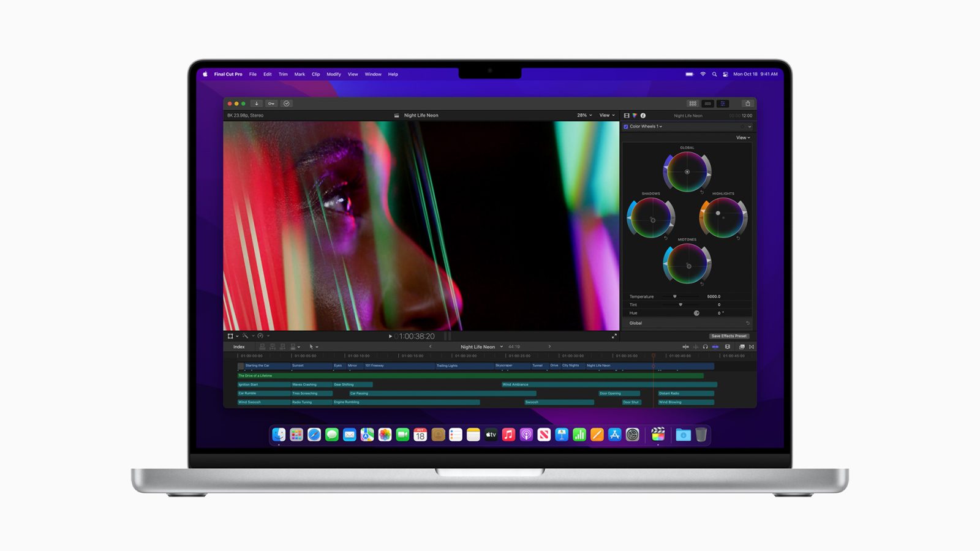
Task: Click the Tint slider handle
Action: click(x=680, y=304)
